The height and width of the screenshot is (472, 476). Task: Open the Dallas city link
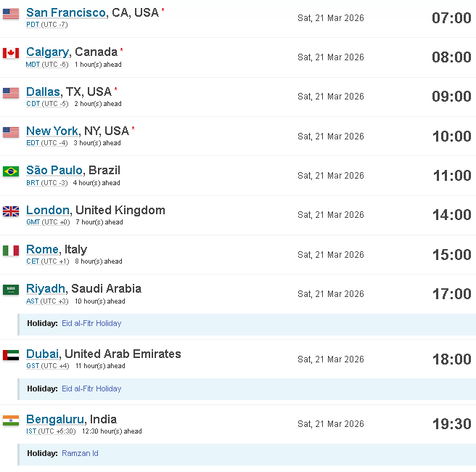[x=43, y=91]
